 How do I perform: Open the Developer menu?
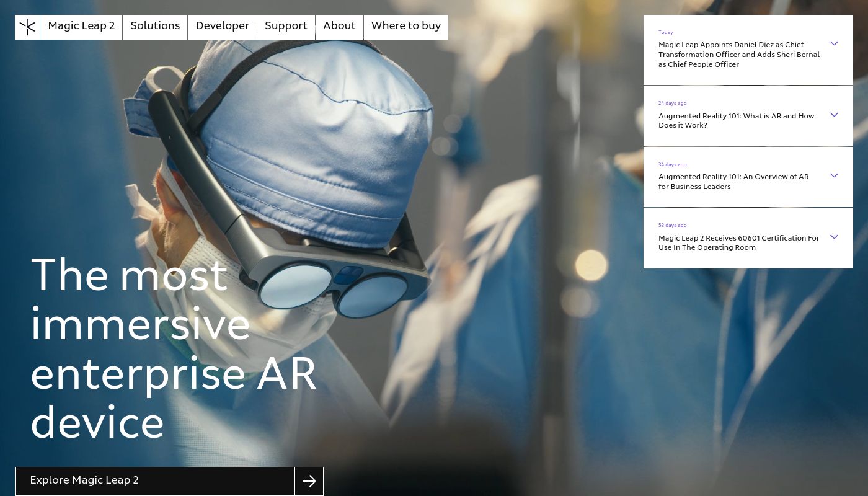222,27
